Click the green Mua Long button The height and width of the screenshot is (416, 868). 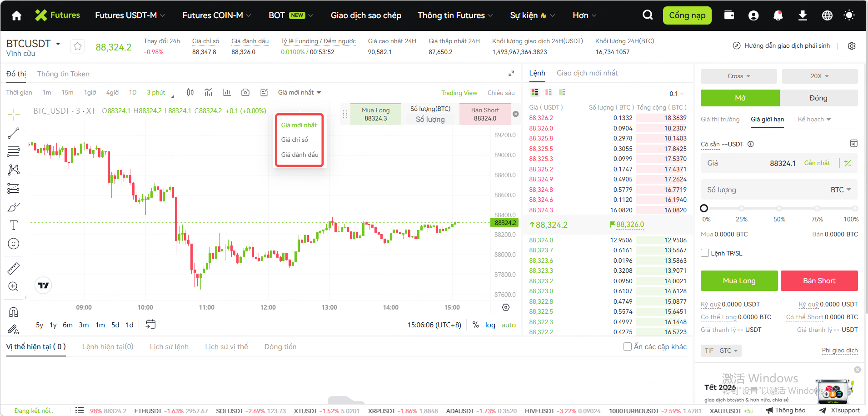739,281
